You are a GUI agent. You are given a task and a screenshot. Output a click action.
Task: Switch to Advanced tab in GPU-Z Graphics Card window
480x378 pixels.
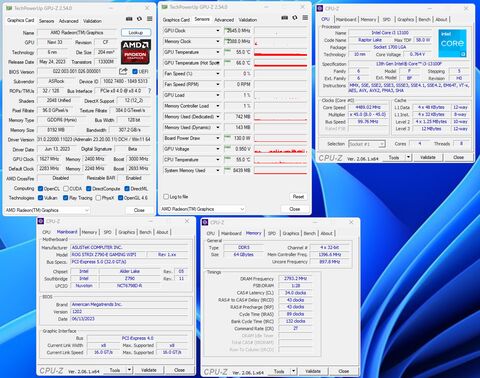[x=69, y=21]
